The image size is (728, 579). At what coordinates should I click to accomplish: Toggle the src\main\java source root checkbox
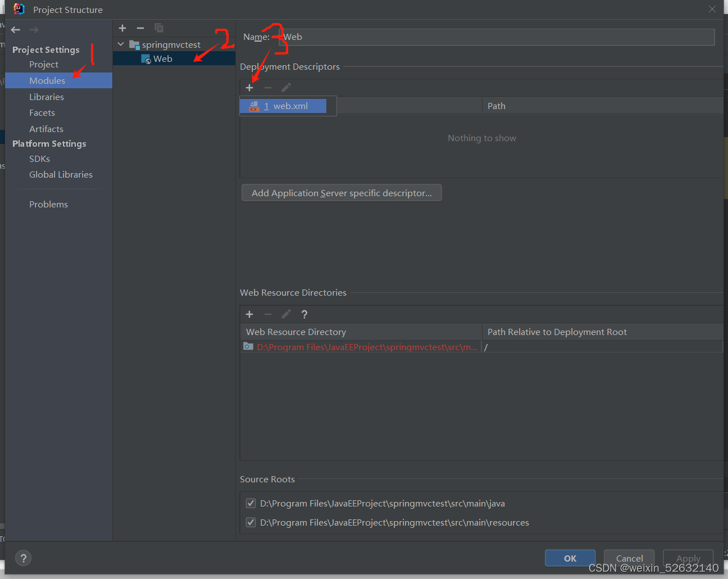coord(251,503)
